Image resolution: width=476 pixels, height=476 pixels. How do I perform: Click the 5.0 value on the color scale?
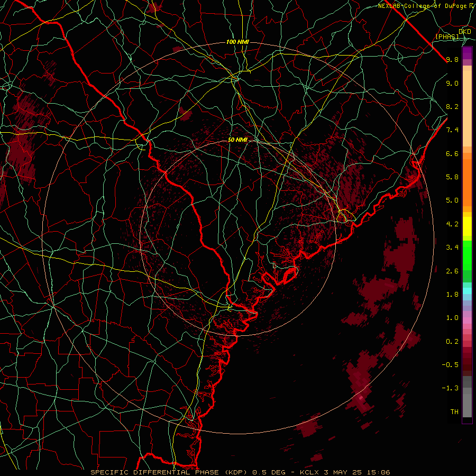pyautogui.click(x=452, y=200)
